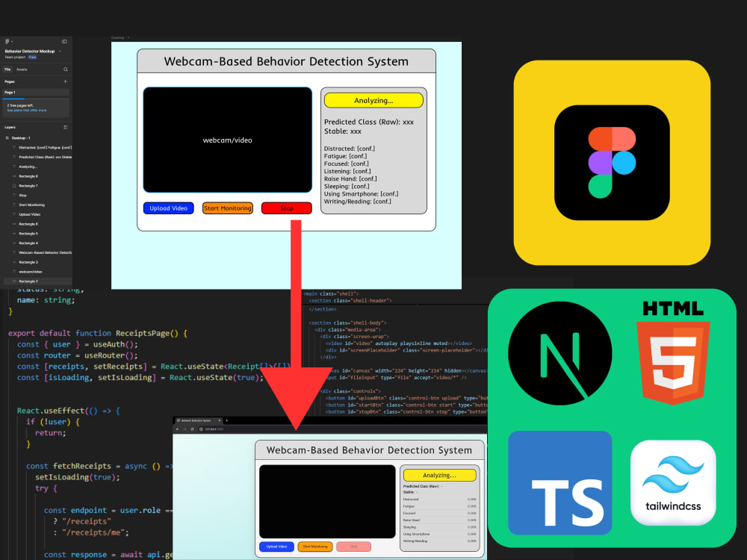Click the faded Stop button in browser
Screen dimensions: 747x560
click(353, 547)
